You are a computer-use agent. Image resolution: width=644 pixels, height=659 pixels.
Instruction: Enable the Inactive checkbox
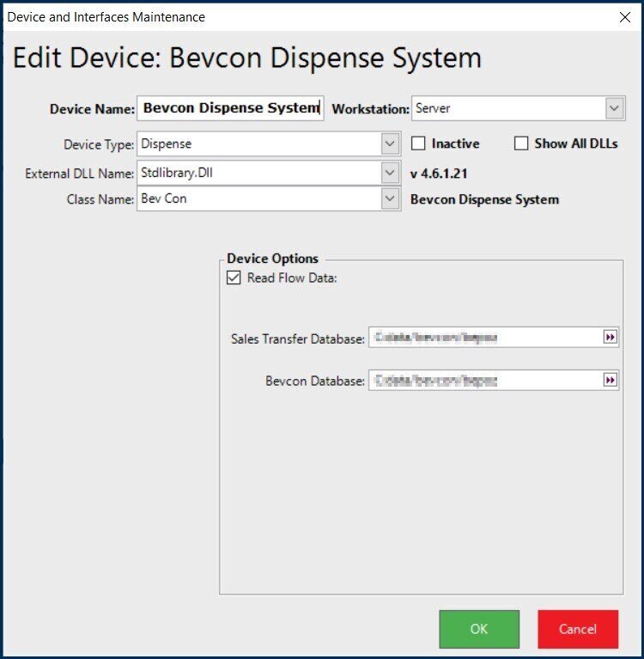tap(418, 143)
